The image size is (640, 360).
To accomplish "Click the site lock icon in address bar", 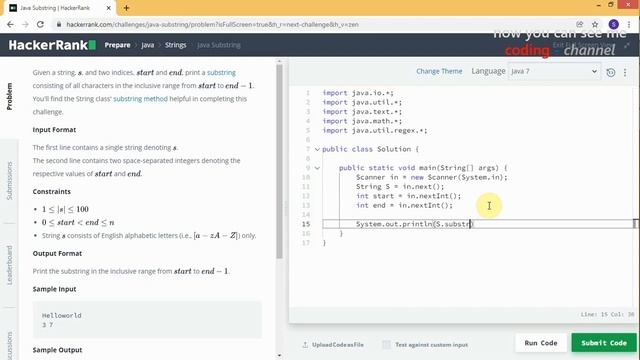I will tap(59, 24).
